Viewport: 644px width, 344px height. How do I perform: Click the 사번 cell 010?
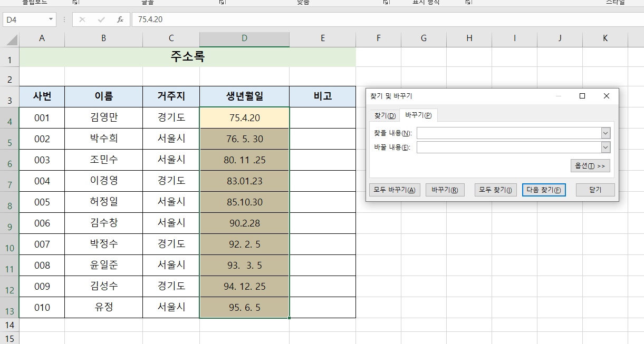[42, 307]
